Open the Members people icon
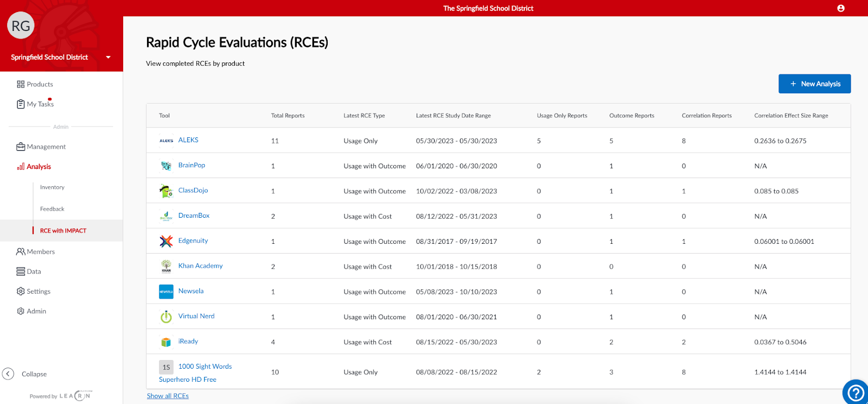Image resolution: width=868 pixels, height=404 pixels. [21, 251]
